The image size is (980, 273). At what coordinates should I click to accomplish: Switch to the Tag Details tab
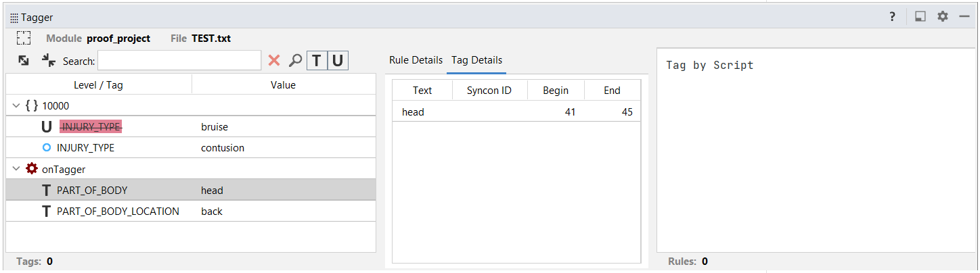click(476, 60)
